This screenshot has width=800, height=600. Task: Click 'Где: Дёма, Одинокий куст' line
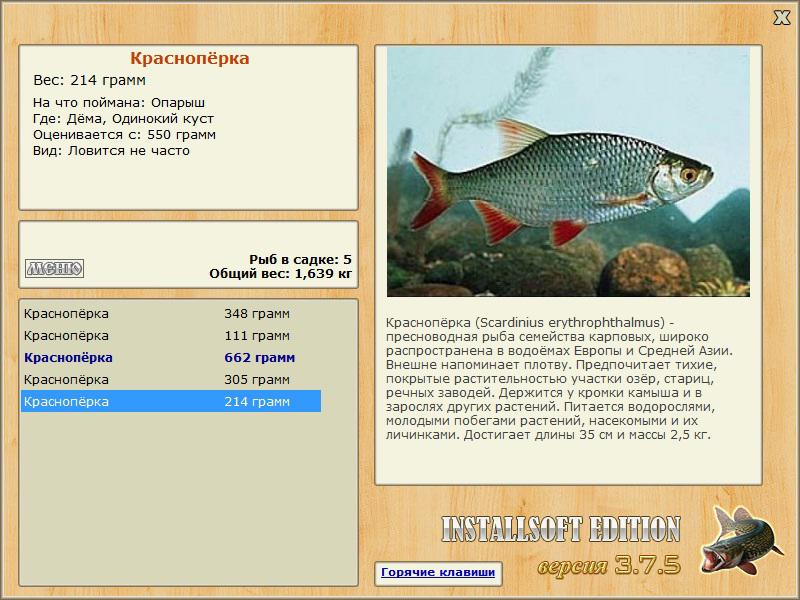pyautogui.click(x=123, y=118)
